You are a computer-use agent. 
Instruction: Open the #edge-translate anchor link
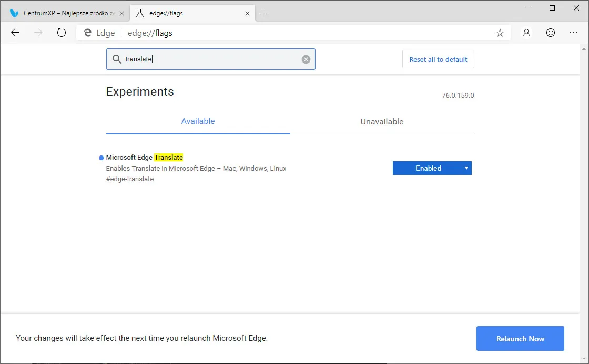(x=129, y=179)
